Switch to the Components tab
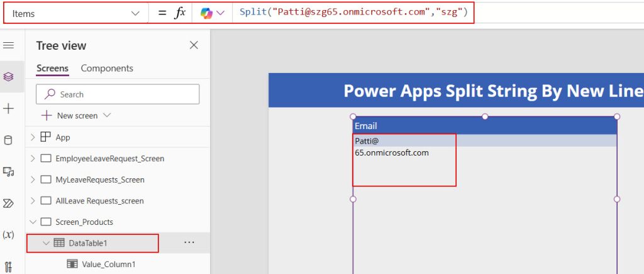The image size is (644, 274). pyautogui.click(x=107, y=68)
